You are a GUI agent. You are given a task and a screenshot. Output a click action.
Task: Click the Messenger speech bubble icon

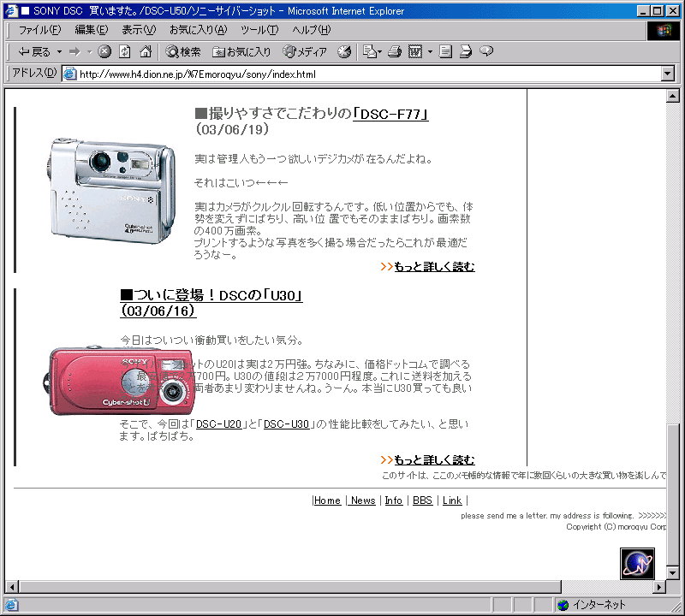[x=486, y=51]
